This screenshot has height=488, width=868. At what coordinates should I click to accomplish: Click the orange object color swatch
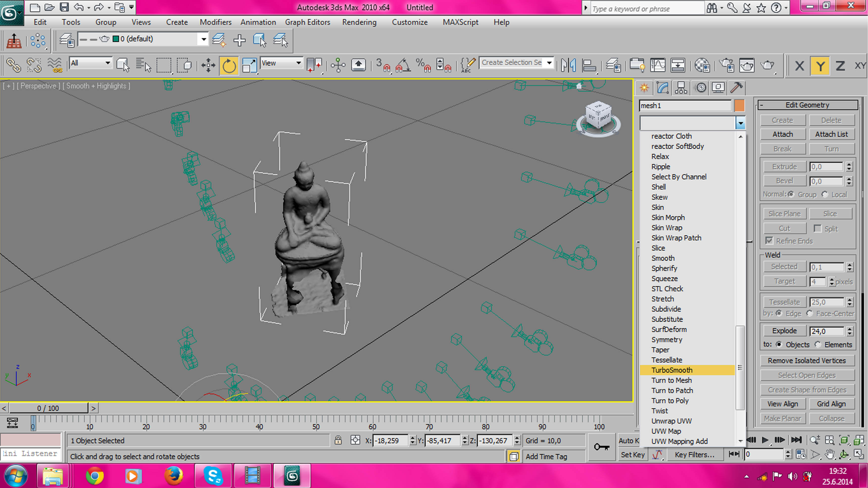coord(739,105)
